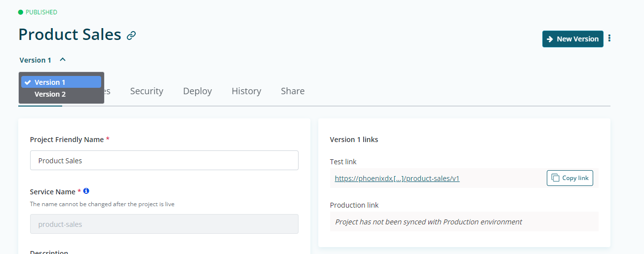Go to the History tab
The image size is (644, 254).
[246, 91]
